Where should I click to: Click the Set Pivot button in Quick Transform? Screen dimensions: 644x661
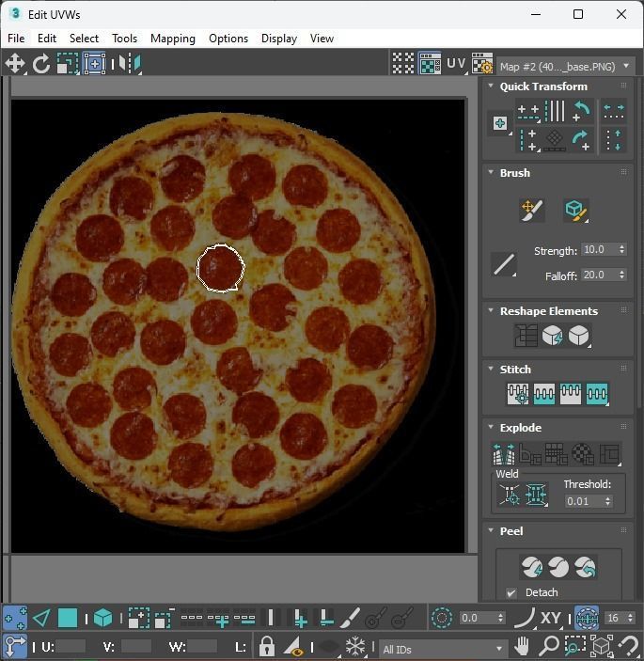500,123
